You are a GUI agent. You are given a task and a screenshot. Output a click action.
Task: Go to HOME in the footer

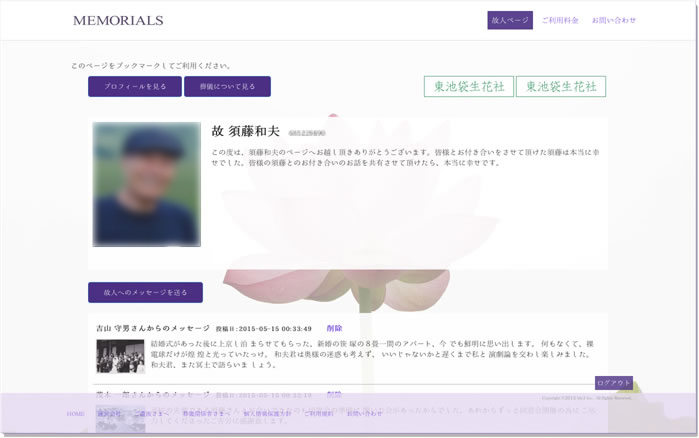click(75, 414)
